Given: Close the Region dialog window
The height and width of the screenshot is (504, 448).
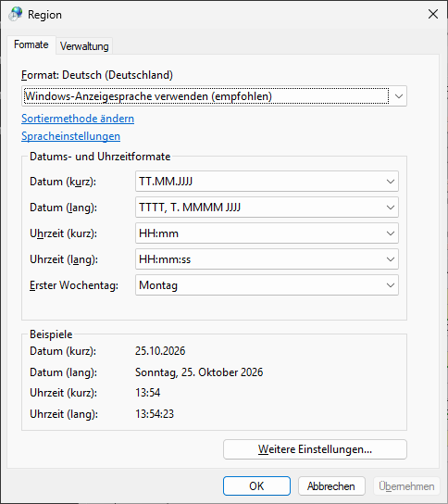Looking at the screenshot, I should pyautogui.click(x=433, y=14).
